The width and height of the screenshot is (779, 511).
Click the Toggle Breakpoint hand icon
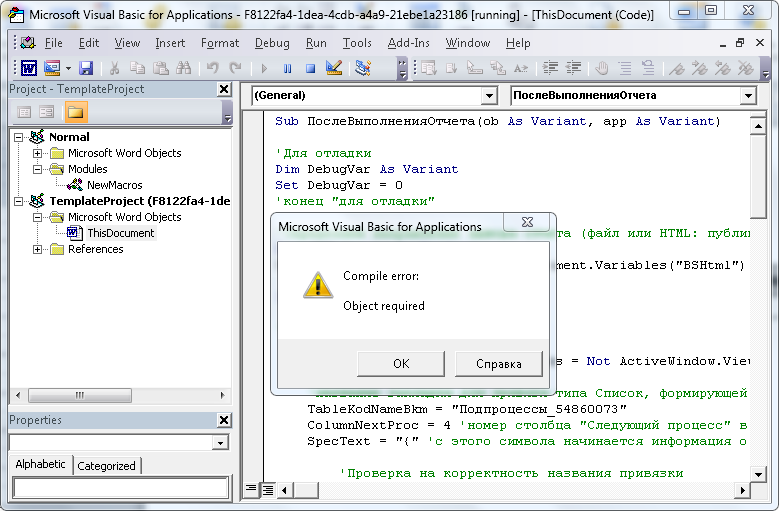click(x=602, y=68)
